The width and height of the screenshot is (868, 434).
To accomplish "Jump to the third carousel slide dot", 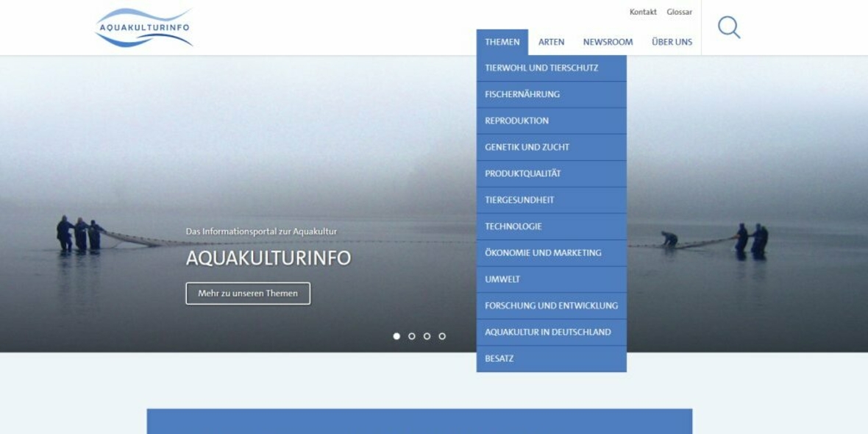I will pos(427,336).
